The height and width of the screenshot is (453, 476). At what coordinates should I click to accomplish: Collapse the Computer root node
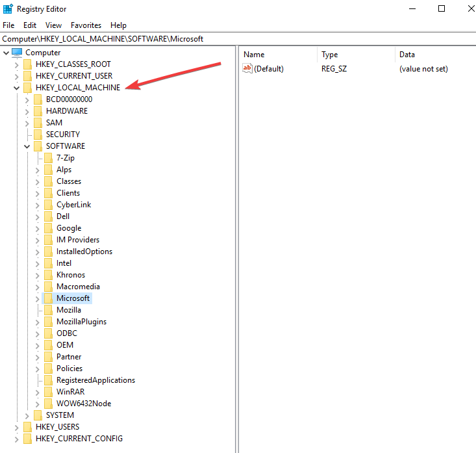tap(6, 53)
